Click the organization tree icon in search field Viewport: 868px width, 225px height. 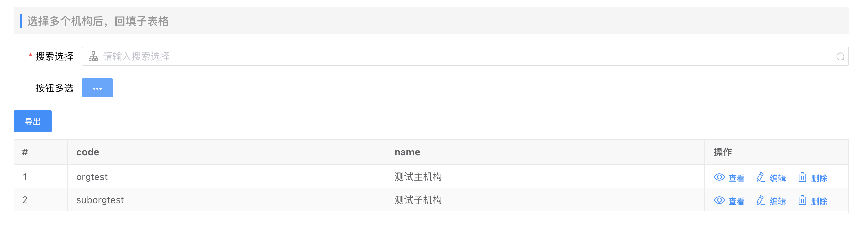(93, 56)
